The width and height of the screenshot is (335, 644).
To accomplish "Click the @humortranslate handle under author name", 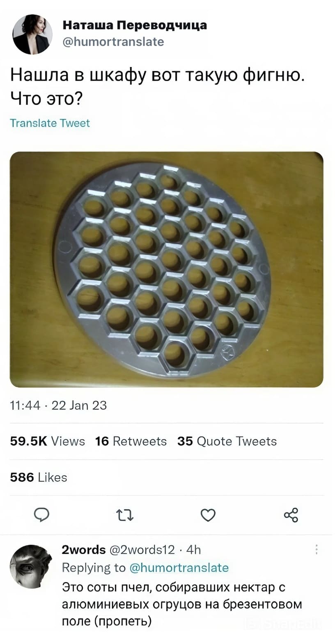I will [x=113, y=42].
